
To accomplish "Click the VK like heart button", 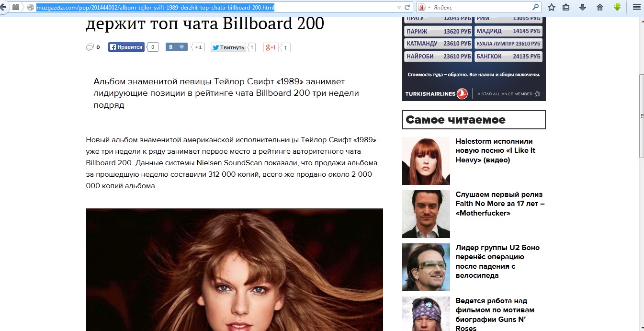I will 177,47.
